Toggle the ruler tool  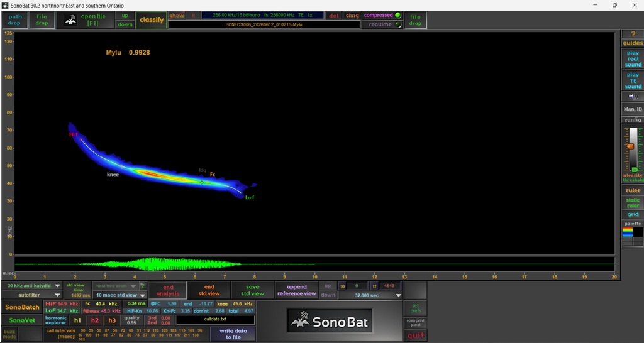[633, 190]
